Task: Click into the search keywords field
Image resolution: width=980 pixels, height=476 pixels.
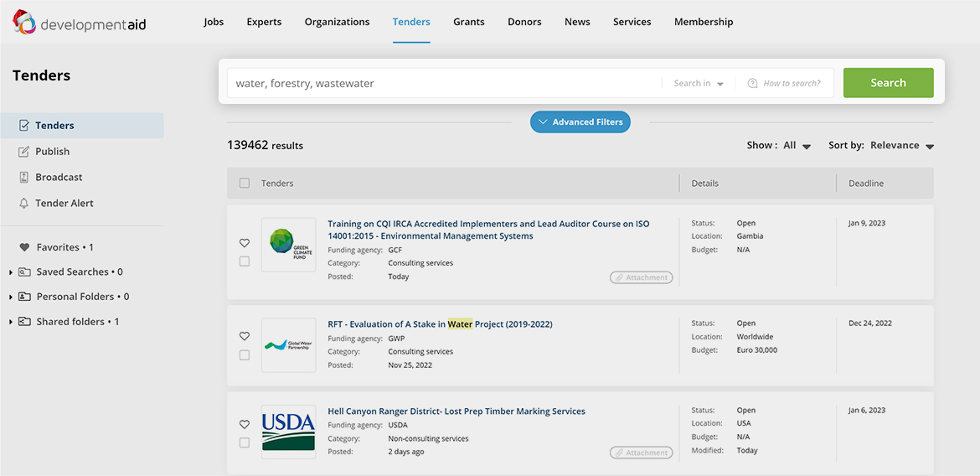Action: (x=444, y=83)
